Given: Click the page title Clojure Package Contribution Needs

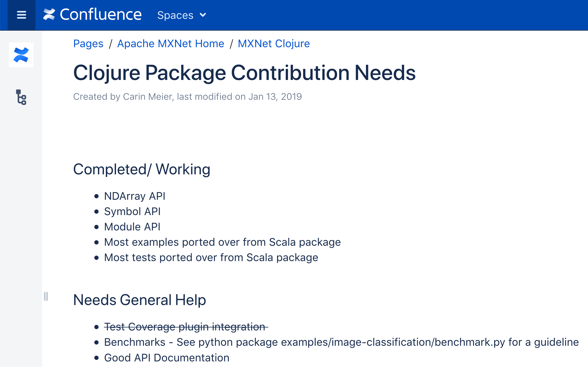Looking at the screenshot, I should click(x=244, y=73).
